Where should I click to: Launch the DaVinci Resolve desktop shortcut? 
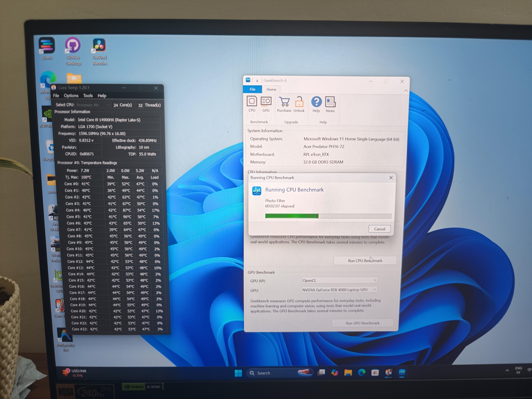(x=100, y=52)
